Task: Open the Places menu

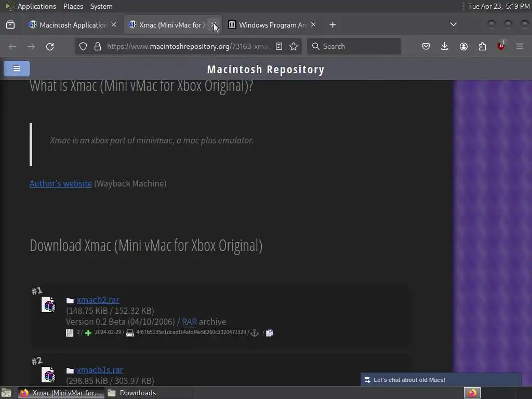Action: pyautogui.click(x=73, y=6)
